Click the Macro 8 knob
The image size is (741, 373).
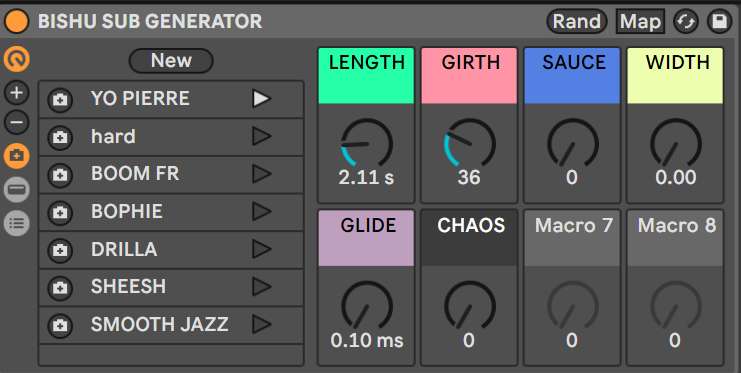[x=676, y=306]
